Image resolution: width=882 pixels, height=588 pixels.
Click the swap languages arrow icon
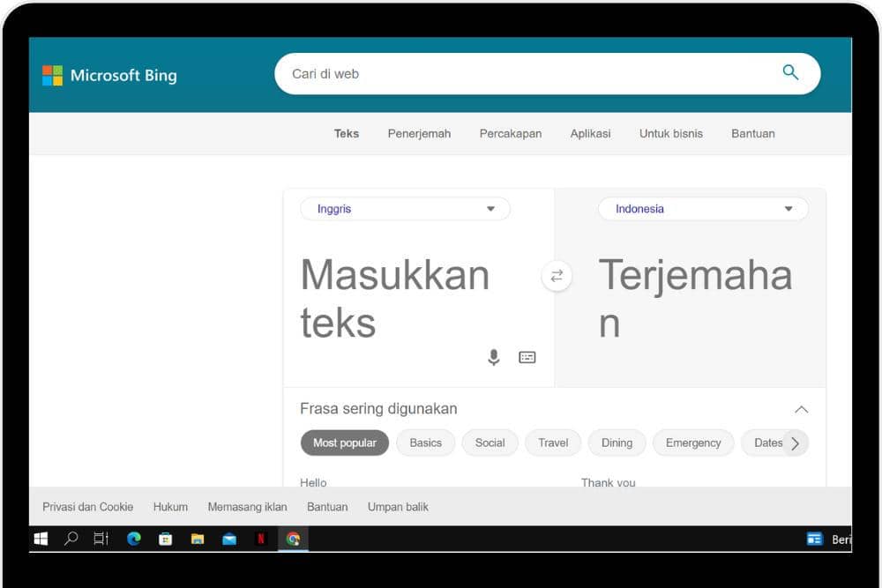(557, 276)
